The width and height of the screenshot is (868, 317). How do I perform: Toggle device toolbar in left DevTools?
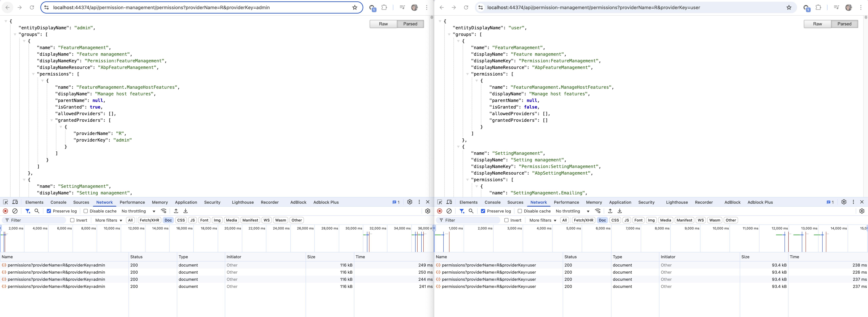pos(15,202)
